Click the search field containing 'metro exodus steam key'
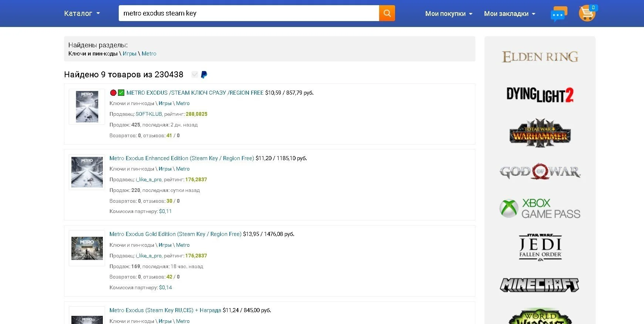644x324 pixels. [249, 13]
